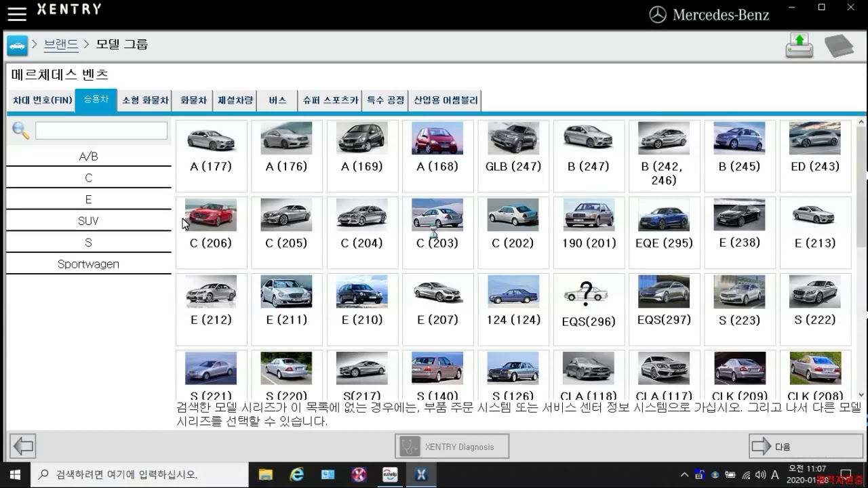Open the Windows Start menu
The image size is (868, 488).
click(15, 474)
